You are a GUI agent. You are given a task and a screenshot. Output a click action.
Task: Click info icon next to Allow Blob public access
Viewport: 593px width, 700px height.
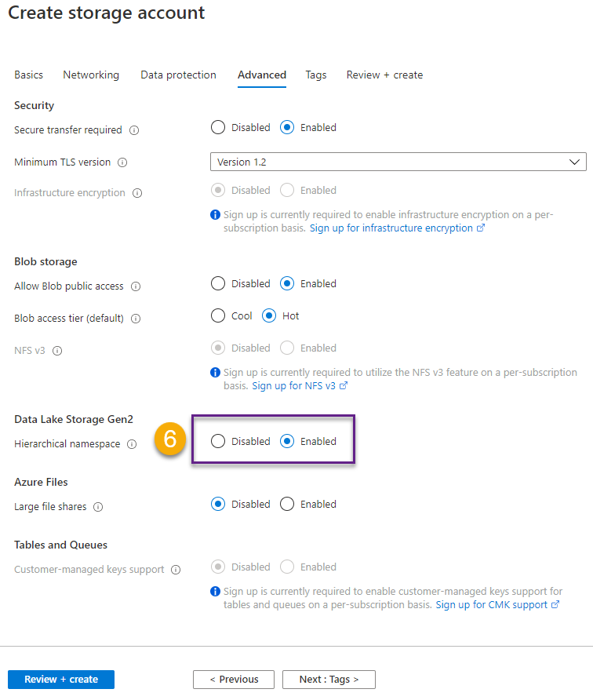136,286
